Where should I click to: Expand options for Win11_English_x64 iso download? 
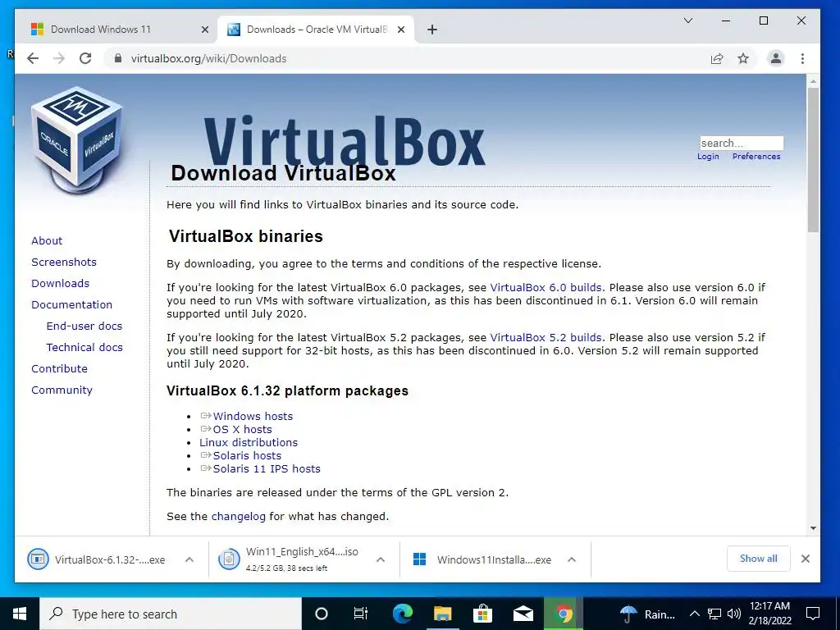381,559
